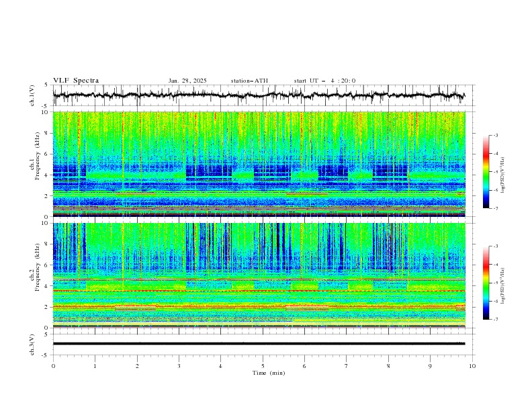
Task: Click the time axis tick label '0'
Action: (53, 366)
